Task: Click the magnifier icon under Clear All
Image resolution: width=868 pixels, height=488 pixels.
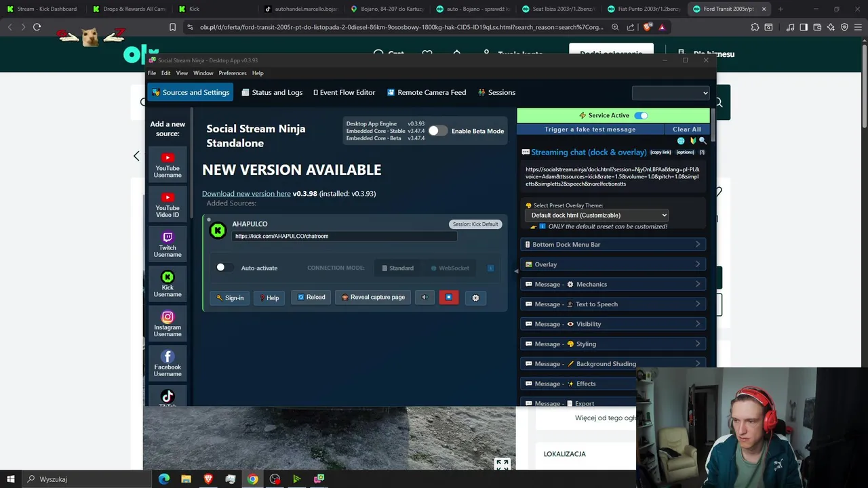Action: 703,141
